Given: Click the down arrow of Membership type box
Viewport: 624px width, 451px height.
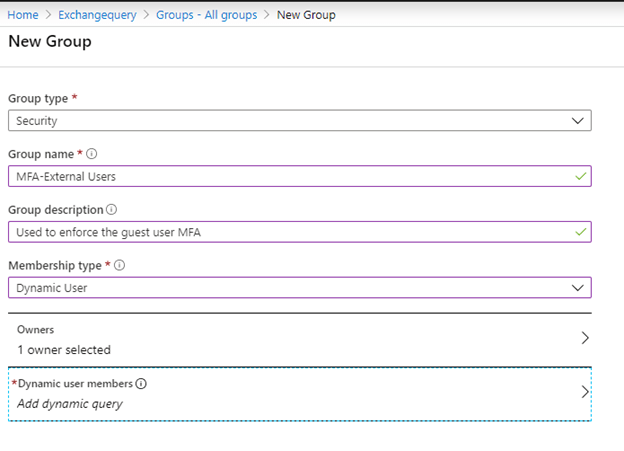Looking at the screenshot, I should tap(577, 288).
